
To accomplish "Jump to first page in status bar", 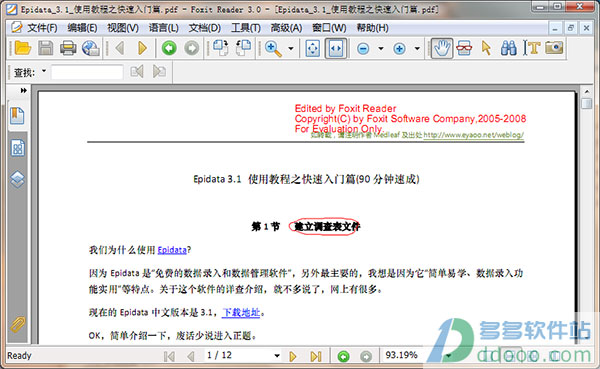I will click(x=169, y=356).
